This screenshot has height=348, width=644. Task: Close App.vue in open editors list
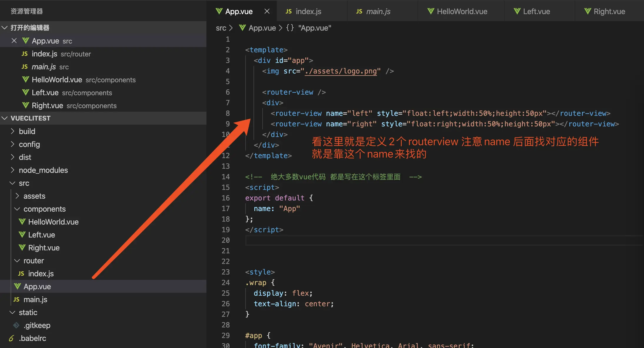14,41
